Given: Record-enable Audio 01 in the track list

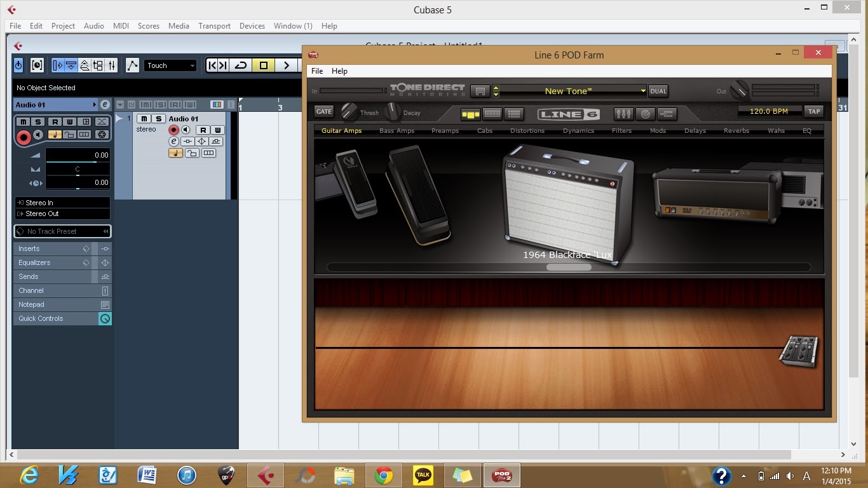Looking at the screenshot, I should [173, 130].
